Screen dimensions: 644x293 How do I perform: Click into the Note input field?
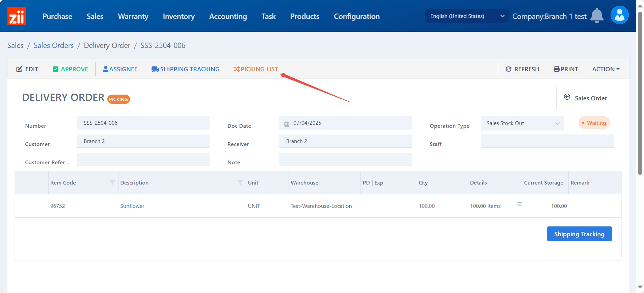[x=345, y=160]
